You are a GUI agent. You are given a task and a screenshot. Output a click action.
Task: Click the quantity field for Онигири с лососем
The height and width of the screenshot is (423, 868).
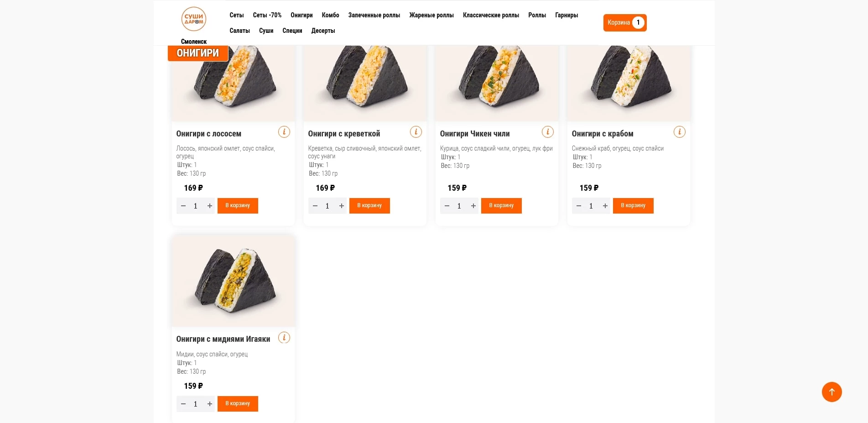[196, 206]
